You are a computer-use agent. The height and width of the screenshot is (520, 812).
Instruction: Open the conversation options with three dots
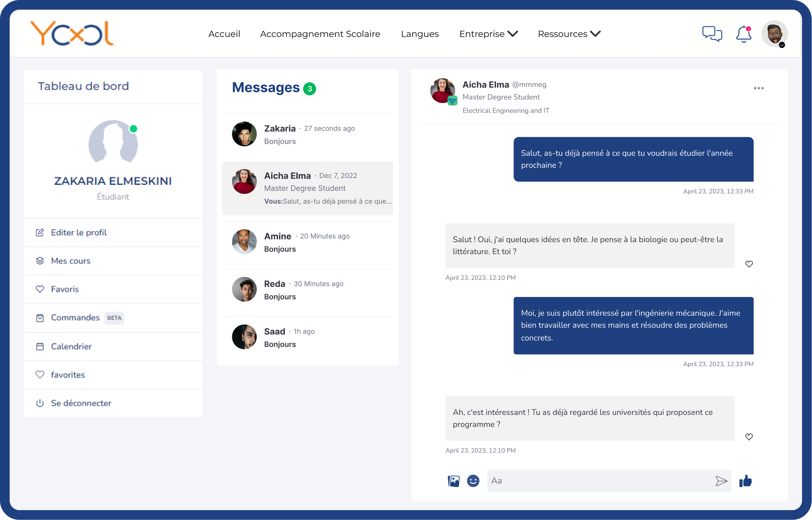point(759,88)
